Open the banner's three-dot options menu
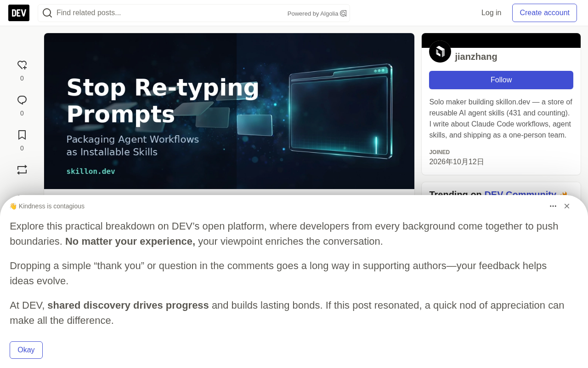The width and height of the screenshot is (588, 368). pos(553,206)
